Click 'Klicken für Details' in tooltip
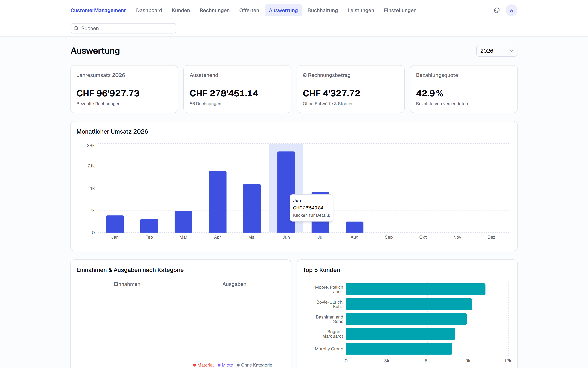Image resolution: width=588 pixels, height=368 pixels. 311,215
